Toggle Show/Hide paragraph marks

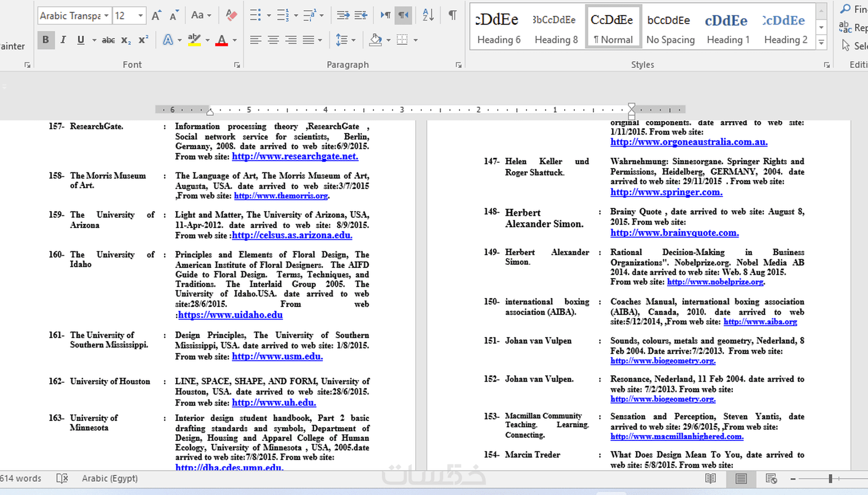pos(452,15)
